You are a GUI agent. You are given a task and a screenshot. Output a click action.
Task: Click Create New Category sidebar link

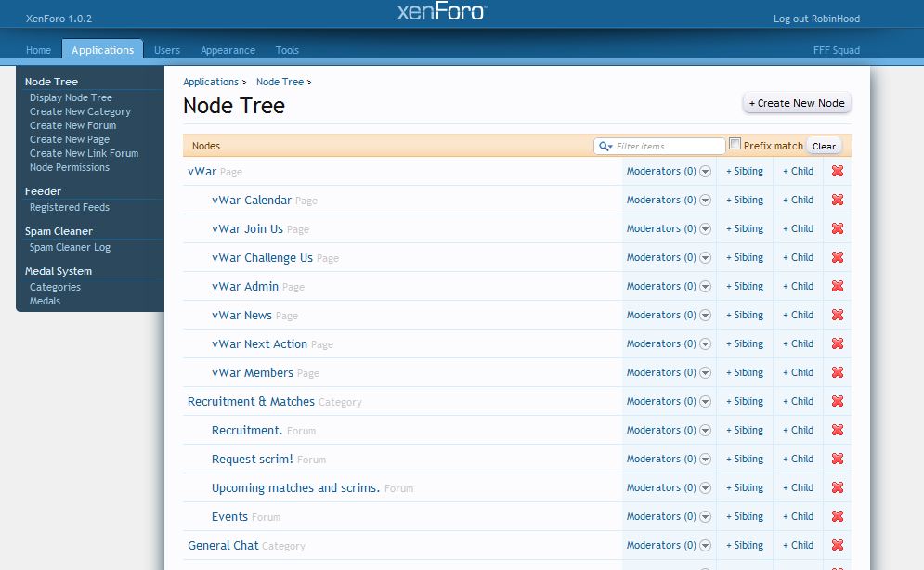(x=80, y=111)
